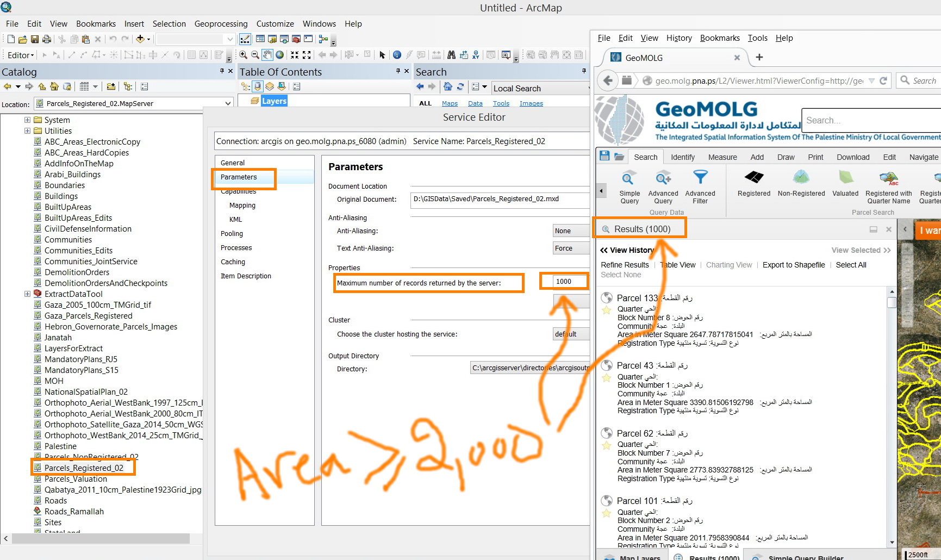Click the Select Elements arrow tool
This screenshot has height=560, width=941.
point(382,55)
